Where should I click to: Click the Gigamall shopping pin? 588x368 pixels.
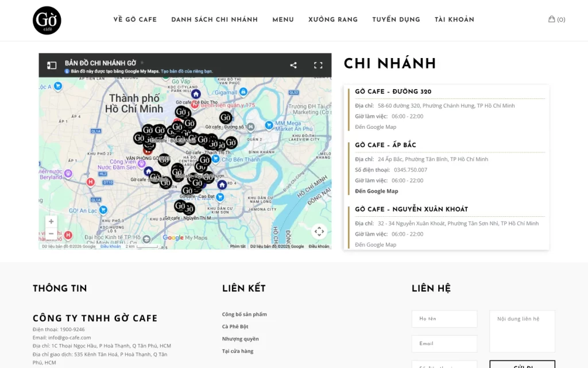coord(243,91)
